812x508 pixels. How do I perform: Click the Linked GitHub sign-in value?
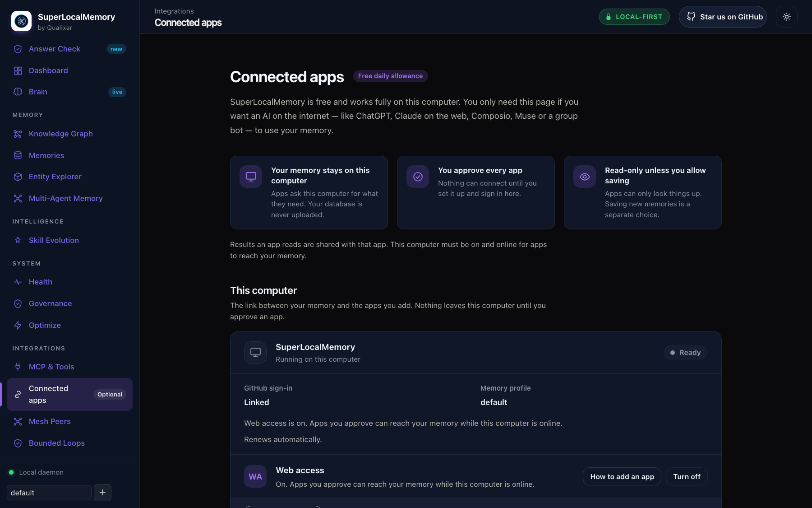coord(257,402)
